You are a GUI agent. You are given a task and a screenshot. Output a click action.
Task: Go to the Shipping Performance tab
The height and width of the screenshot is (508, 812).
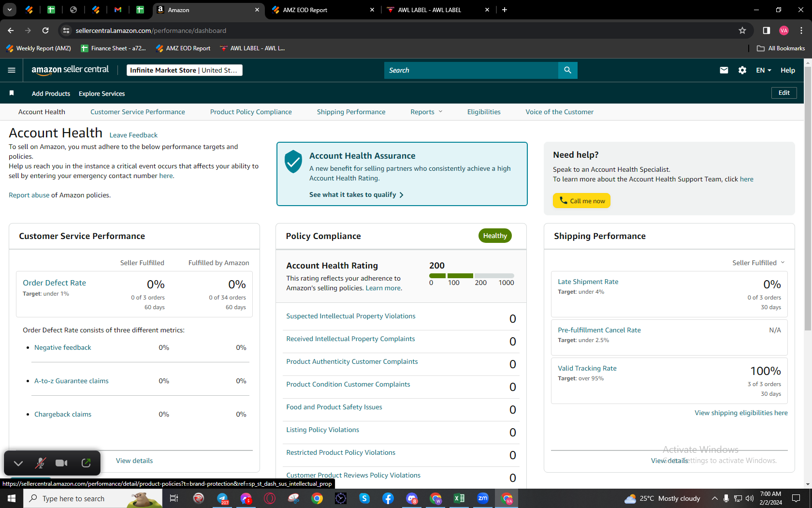(351, 112)
